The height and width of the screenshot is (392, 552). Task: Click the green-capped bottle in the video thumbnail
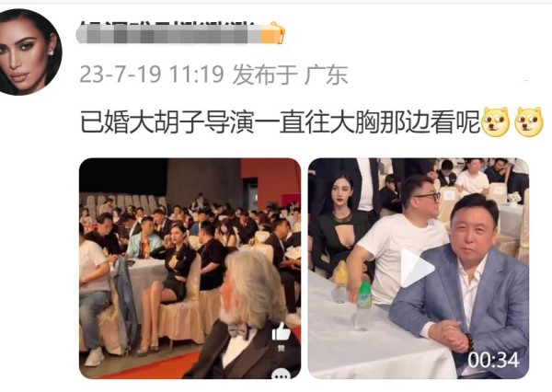(362, 306)
